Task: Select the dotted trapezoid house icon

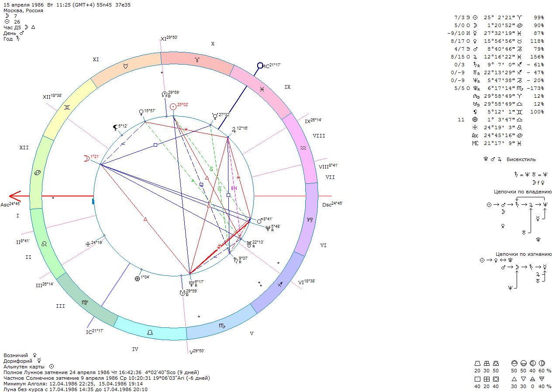Action: coord(477,363)
